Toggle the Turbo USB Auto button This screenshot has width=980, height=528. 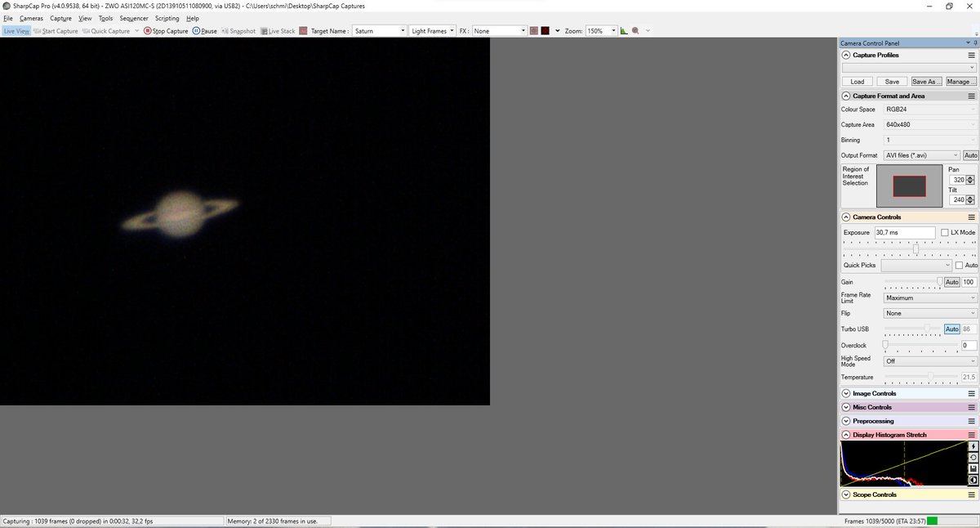coord(951,329)
